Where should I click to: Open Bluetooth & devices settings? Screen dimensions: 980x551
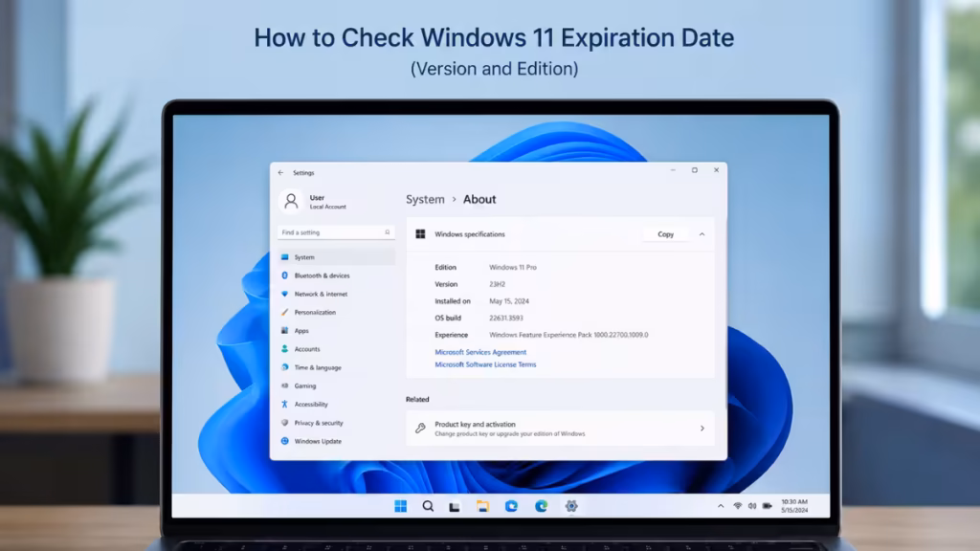(322, 275)
